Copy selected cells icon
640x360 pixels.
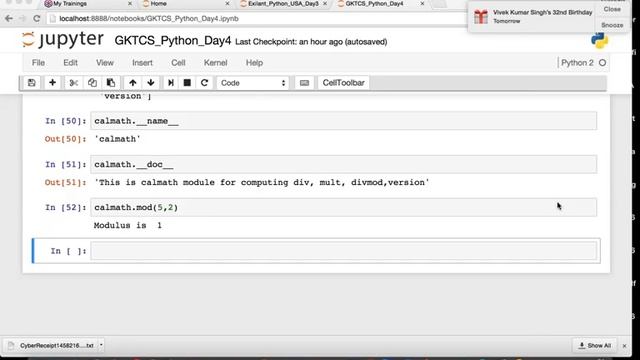[x=92, y=83]
